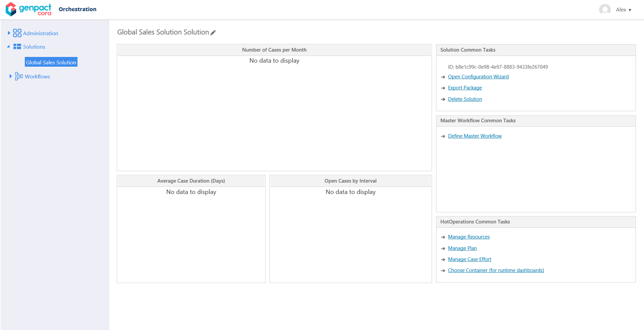Click arrow icon beside Manage Plan
This screenshot has height=330, width=644.
(443, 249)
